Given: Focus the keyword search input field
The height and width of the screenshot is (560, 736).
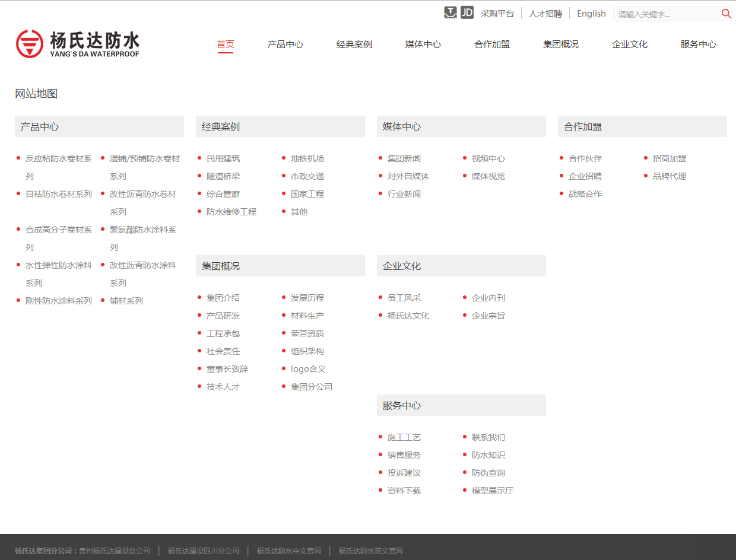Looking at the screenshot, I should pyautogui.click(x=667, y=14).
